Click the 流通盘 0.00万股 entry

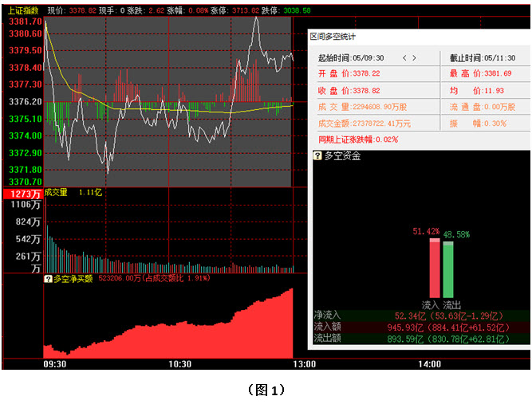483,107
